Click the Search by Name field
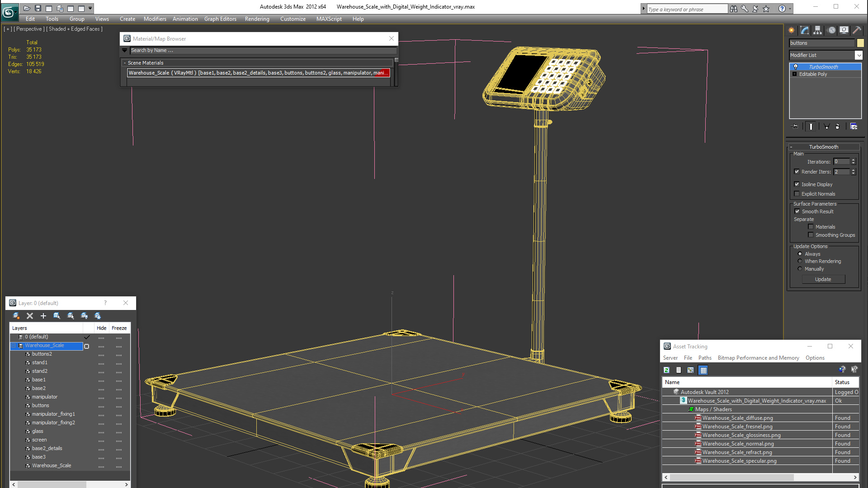This screenshot has width=868, height=488. pyautogui.click(x=262, y=50)
